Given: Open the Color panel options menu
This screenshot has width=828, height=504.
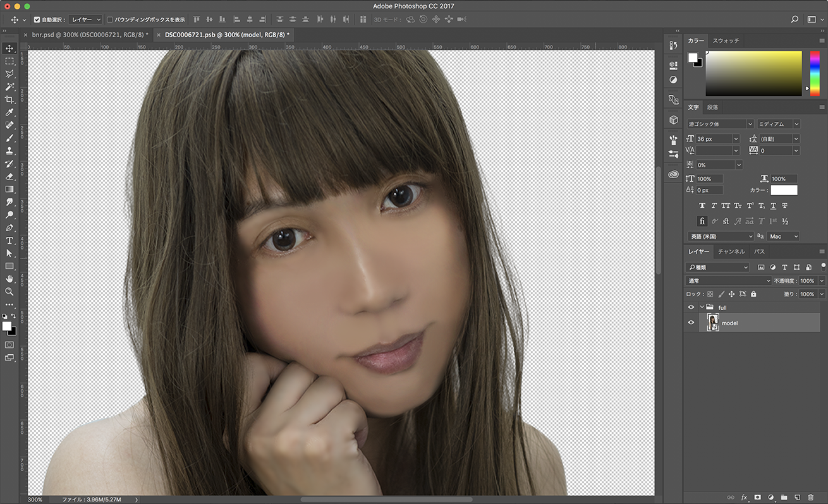Looking at the screenshot, I should [822, 40].
